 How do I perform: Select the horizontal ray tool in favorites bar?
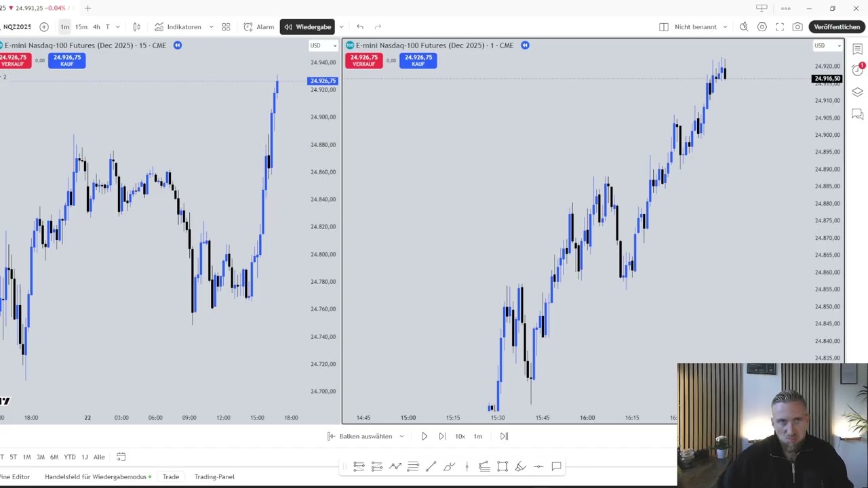click(x=538, y=466)
